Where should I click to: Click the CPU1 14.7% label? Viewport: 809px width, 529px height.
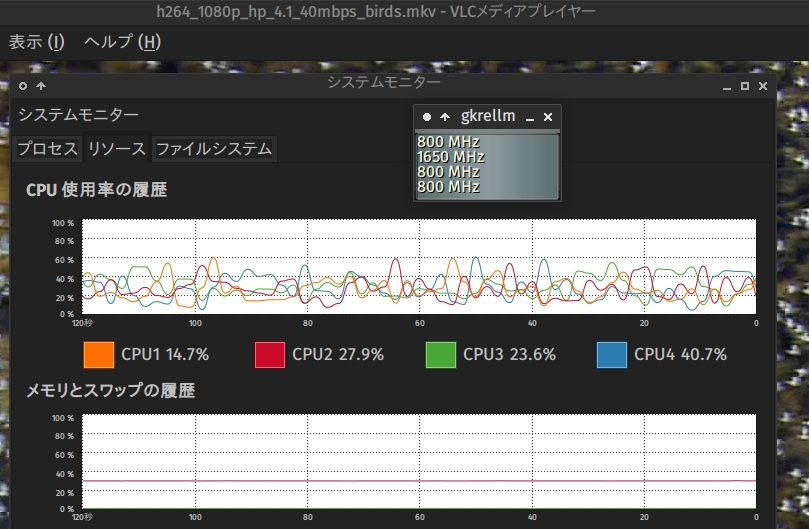165,355
